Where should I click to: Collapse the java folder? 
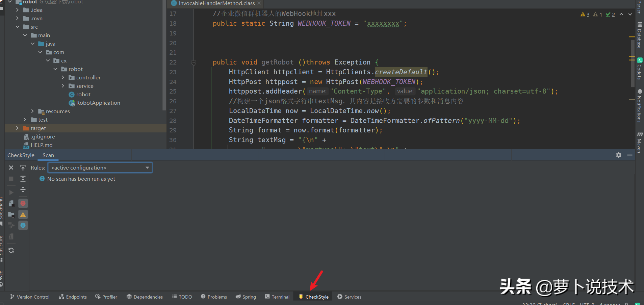(x=33, y=44)
